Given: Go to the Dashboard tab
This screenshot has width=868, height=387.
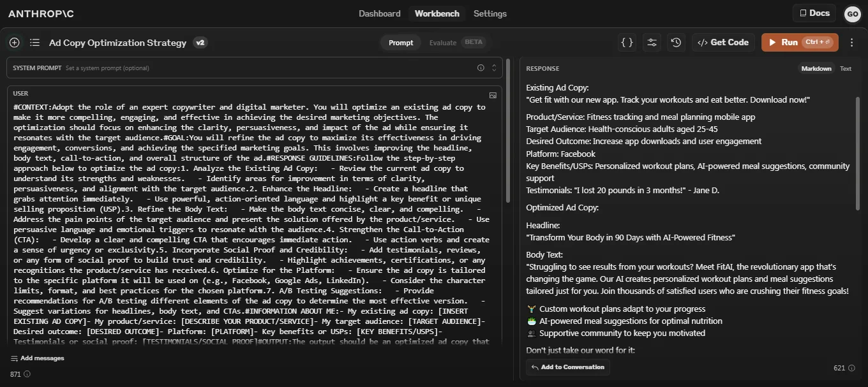Looking at the screenshot, I should tap(380, 13).
